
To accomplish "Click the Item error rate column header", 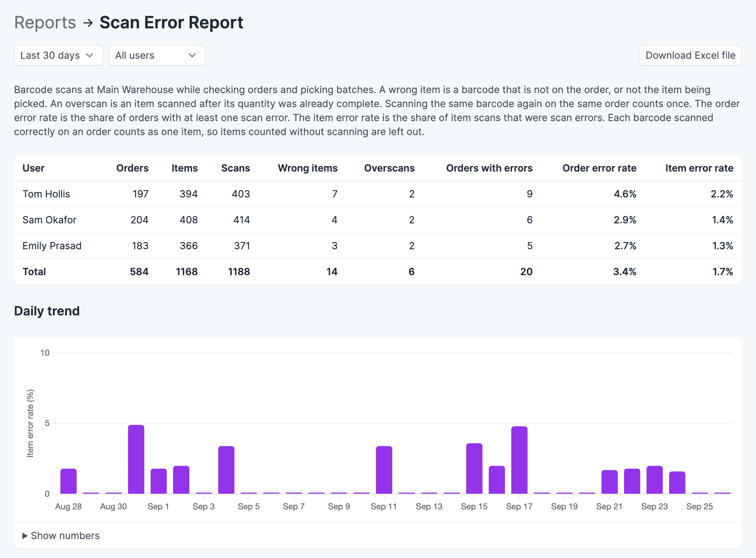I will [x=699, y=168].
